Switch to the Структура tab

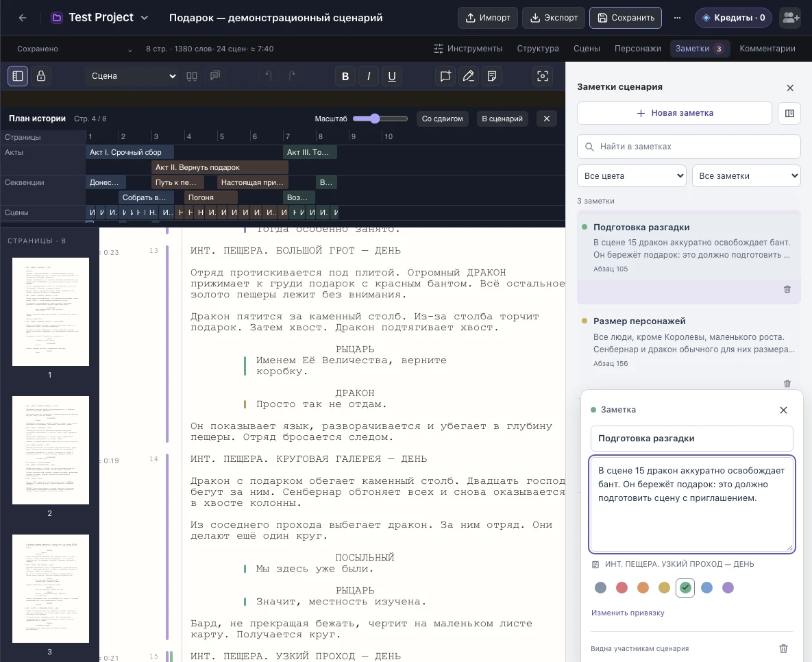tap(538, 49)
